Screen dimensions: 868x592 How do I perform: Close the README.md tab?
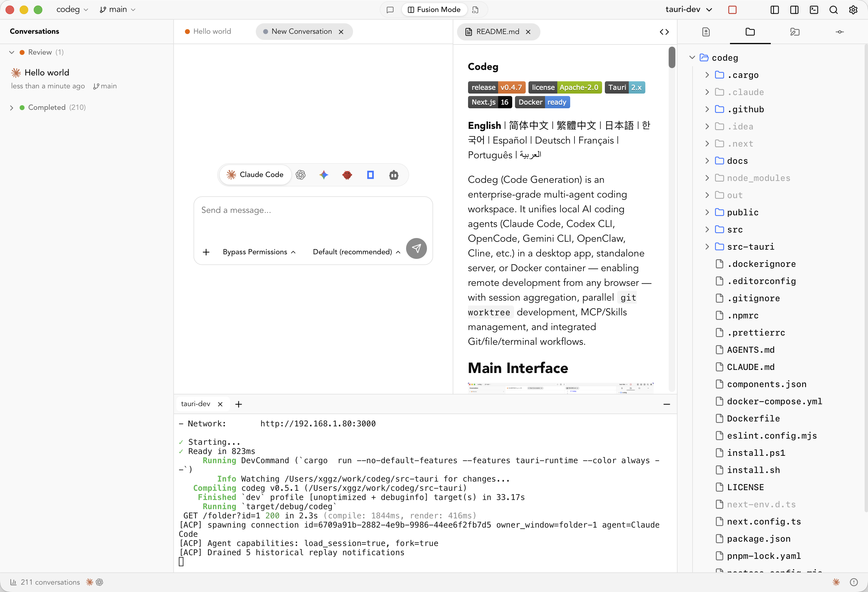click(x=528, y=32)
